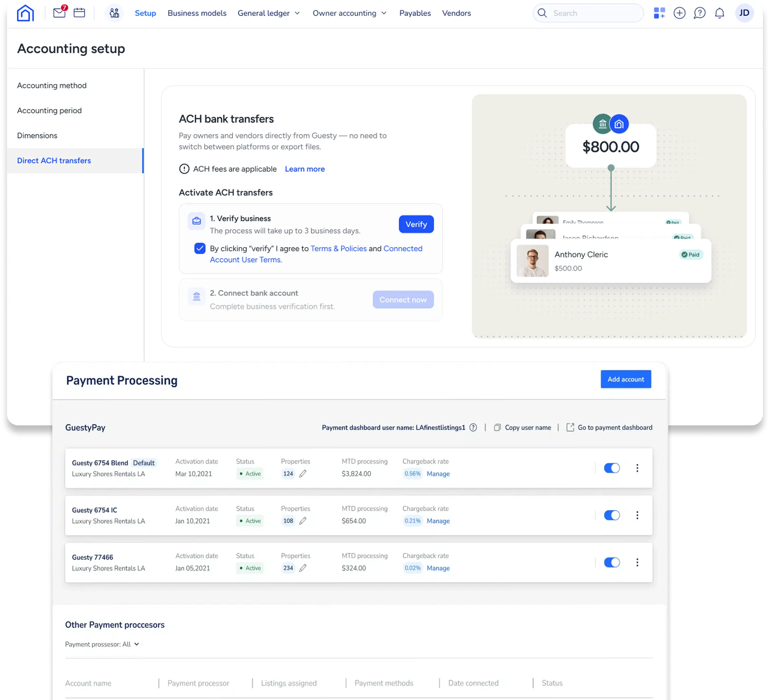Click Copy user name text
The height and width of the screenshot is (700, 770).
pos(528,427)
